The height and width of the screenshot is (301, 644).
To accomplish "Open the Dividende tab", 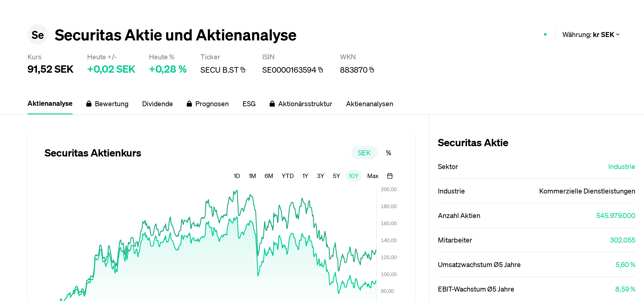I will coord(157,104).
